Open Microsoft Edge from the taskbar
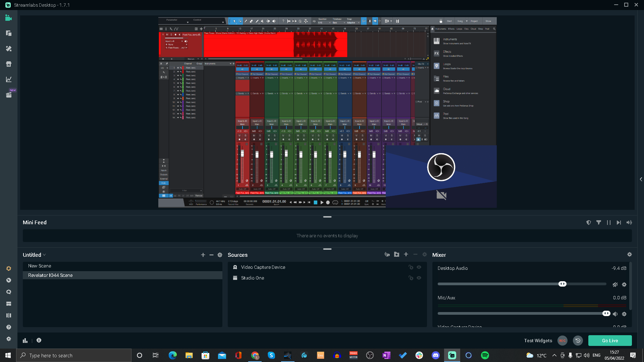The image size is (644, 362). coord(173,355)
